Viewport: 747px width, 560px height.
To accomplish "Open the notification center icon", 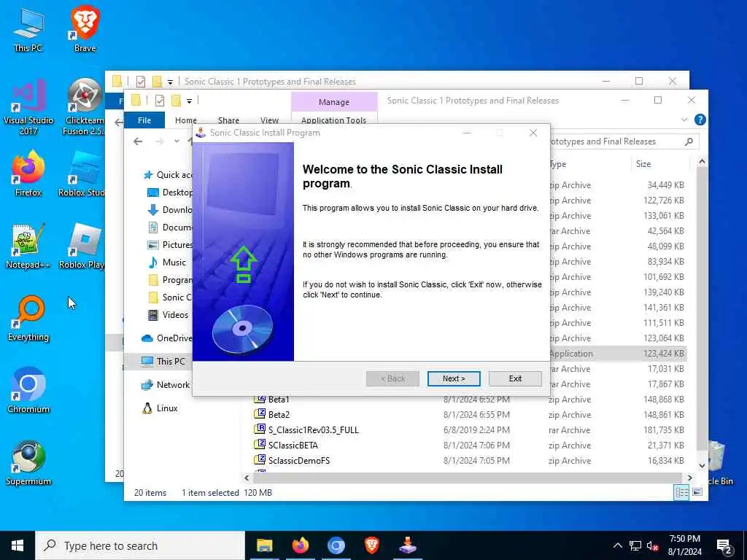I will (x=724, y=547).
